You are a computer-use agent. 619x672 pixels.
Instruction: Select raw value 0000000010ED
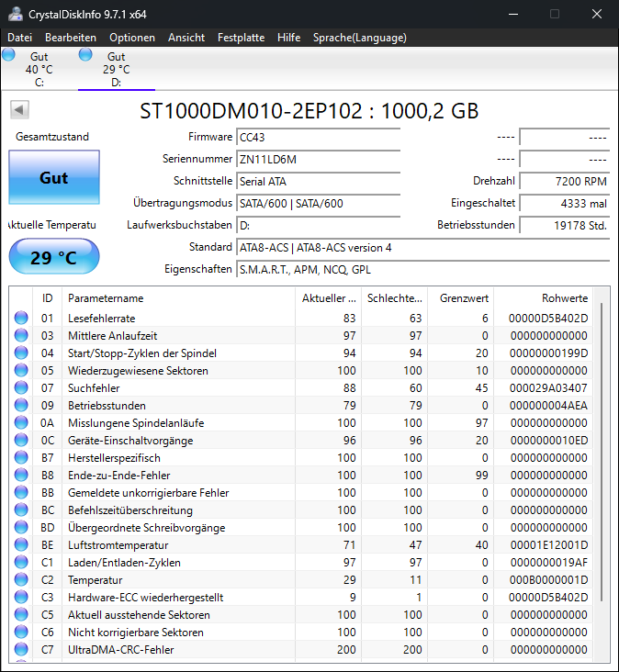(549, 440)
